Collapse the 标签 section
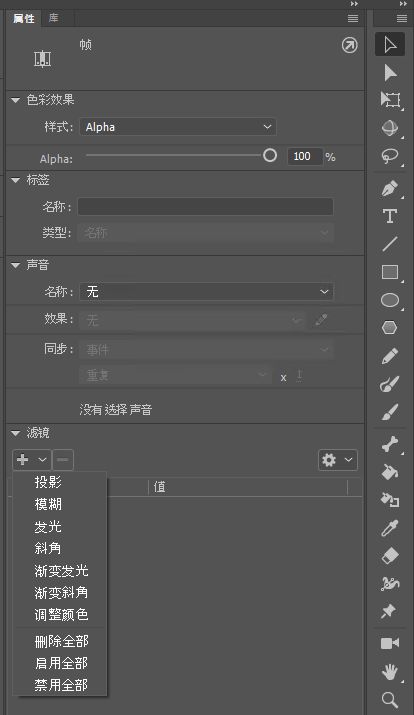The image size is (414, 715). coord(16,180)
